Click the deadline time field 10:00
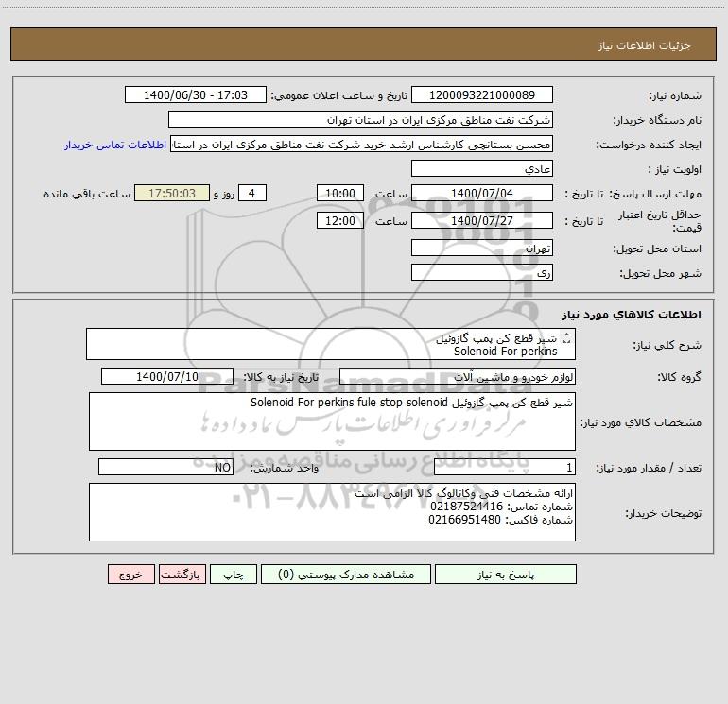 339,193
